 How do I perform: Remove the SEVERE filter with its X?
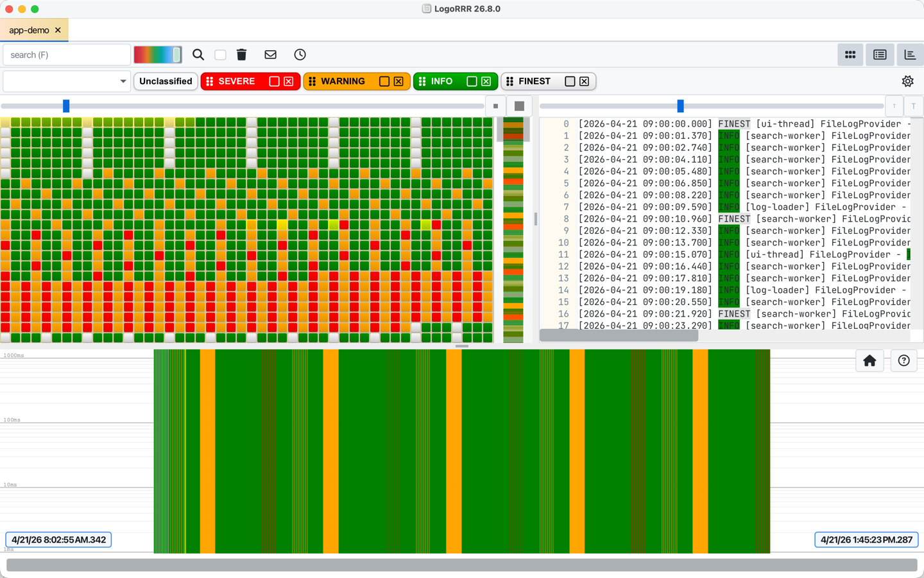pos(289,82)
